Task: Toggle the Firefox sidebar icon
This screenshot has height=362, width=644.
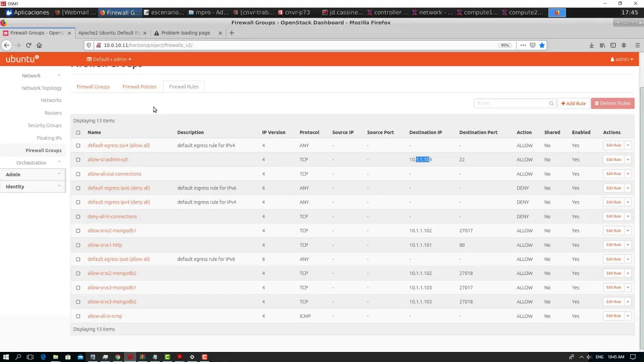Action: click(613, 45)
